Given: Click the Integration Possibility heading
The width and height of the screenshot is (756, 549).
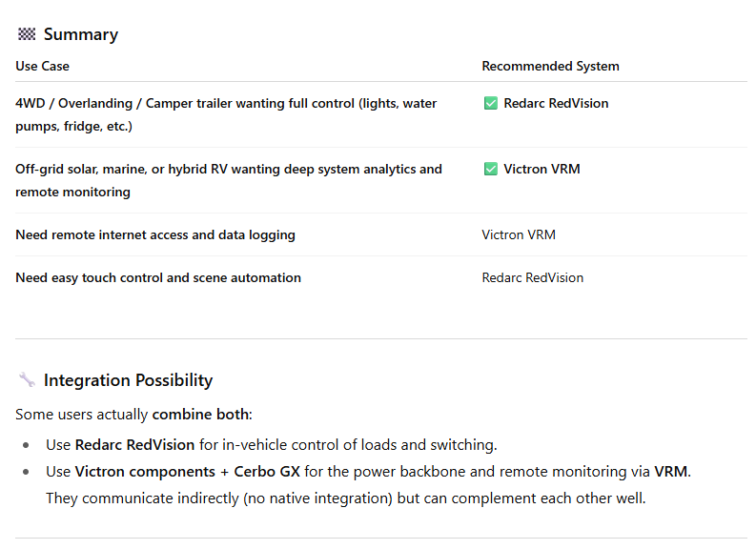Looking at the screenshot, I should pos(128,380).
